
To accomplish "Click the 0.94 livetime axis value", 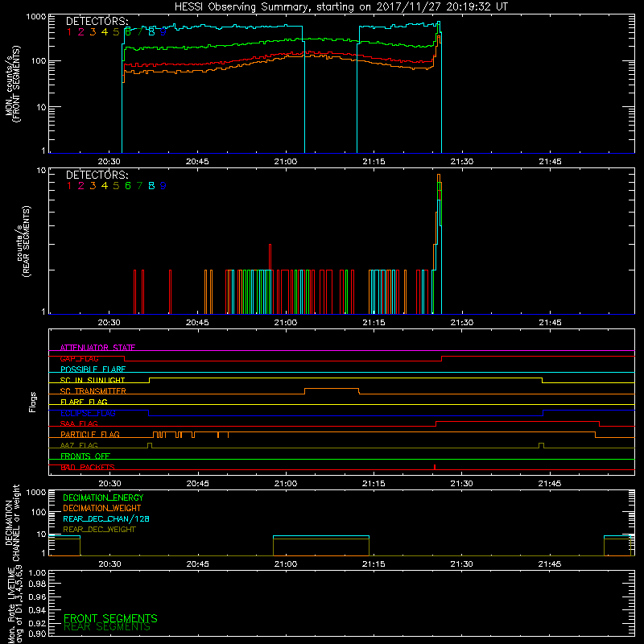I will point(37,609).
